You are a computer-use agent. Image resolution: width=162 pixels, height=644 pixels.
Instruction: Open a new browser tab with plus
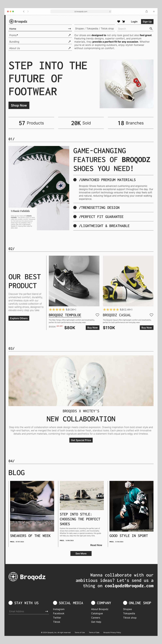pyautogui.click(x=154, y=11)
